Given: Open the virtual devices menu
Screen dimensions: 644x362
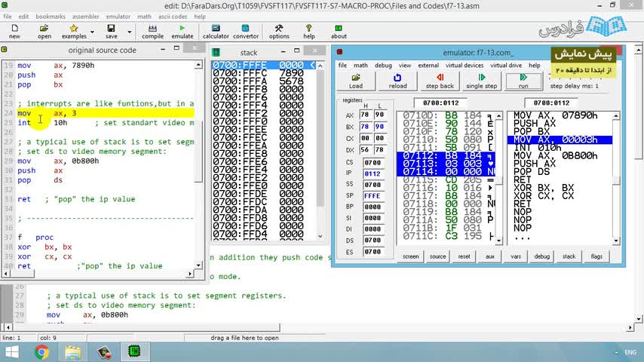Looking at the screenshot, I should 464,66.
